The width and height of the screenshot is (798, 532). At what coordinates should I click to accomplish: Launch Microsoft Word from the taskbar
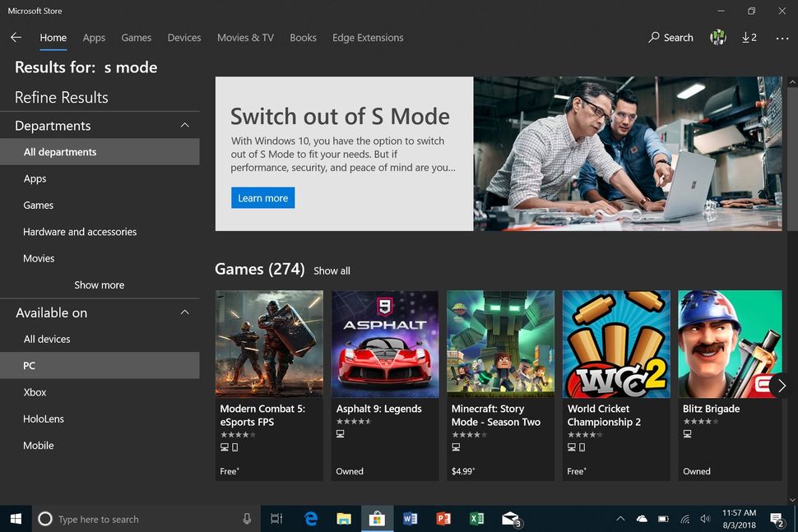(x=410, y=519)
